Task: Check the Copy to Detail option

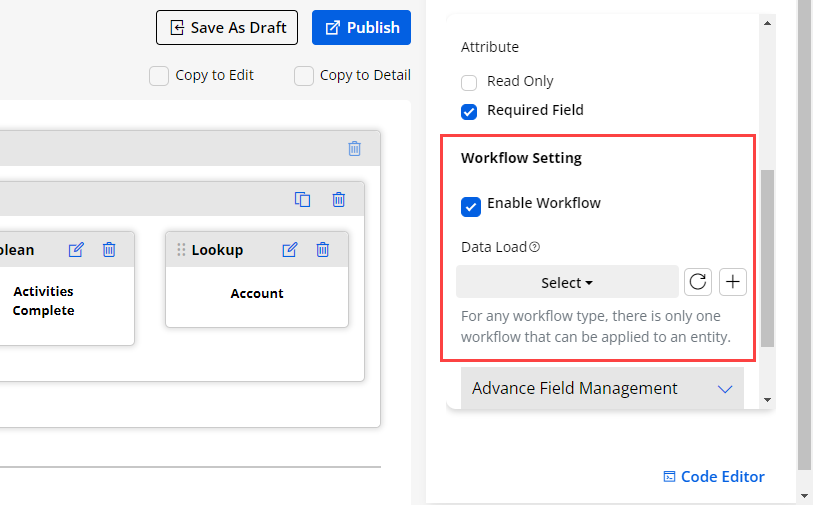Action: [304, 76]
